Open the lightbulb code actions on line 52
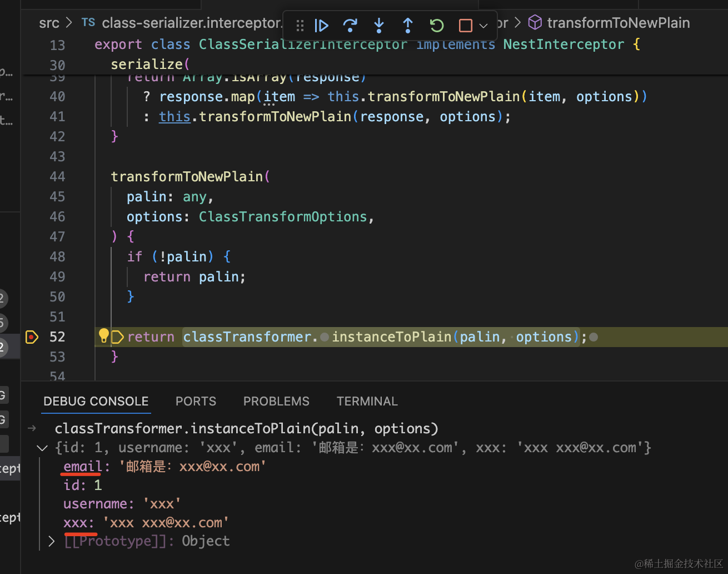The width and height of the screenshot is (728, 574). click(103, 335)
